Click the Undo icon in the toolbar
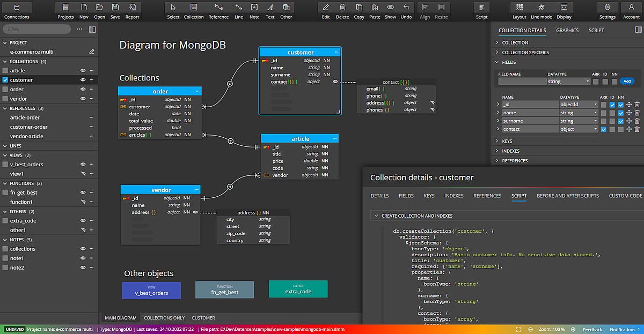This screenshot has height=334, width=644. [406, 8]
